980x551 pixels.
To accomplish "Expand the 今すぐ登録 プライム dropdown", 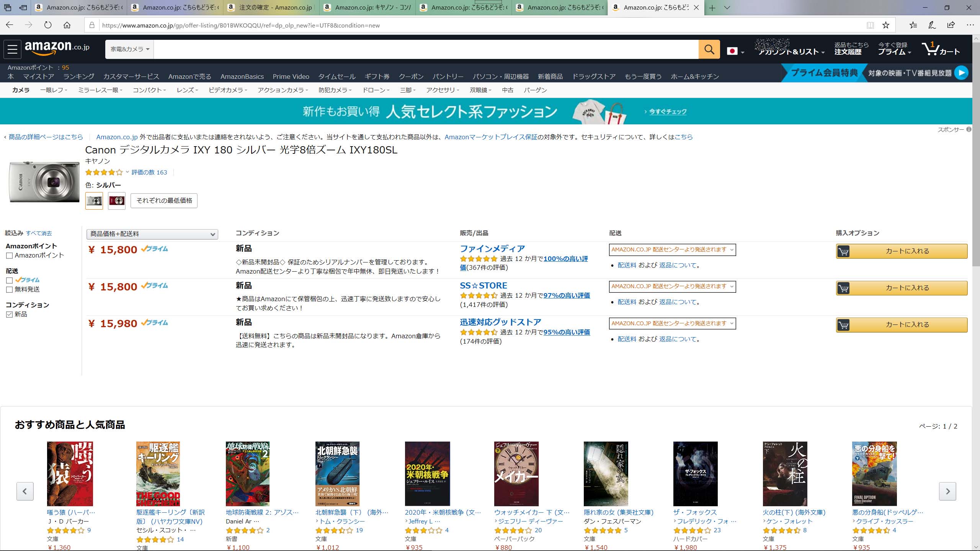I will tap(895, 49).
